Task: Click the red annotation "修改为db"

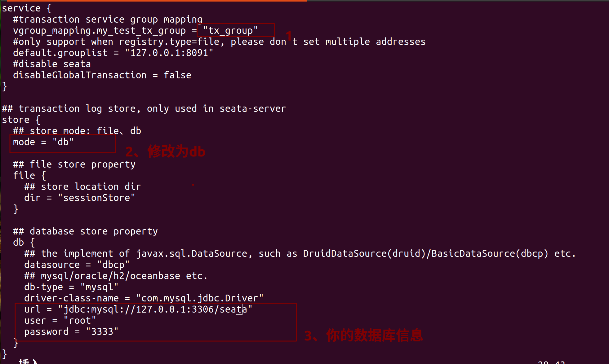Action: (176, 151)
